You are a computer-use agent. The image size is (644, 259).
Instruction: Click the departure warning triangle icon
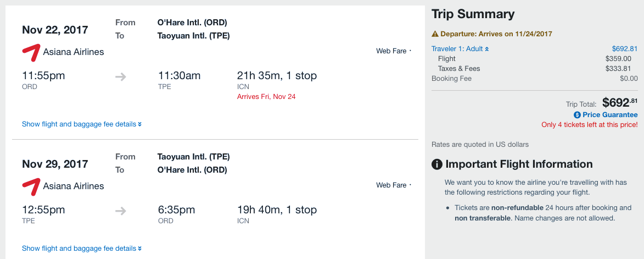[435, 34]
